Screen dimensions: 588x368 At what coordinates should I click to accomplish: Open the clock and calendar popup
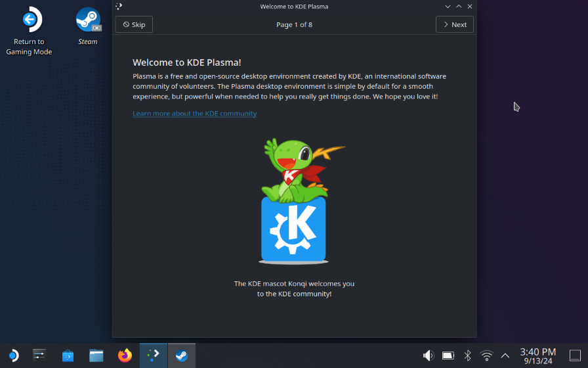click(537, 356)
